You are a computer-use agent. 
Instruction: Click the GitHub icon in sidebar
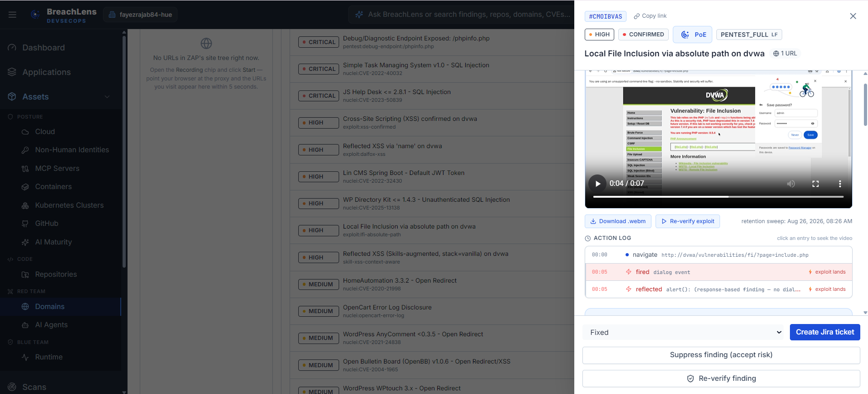(x=25, y=224)
